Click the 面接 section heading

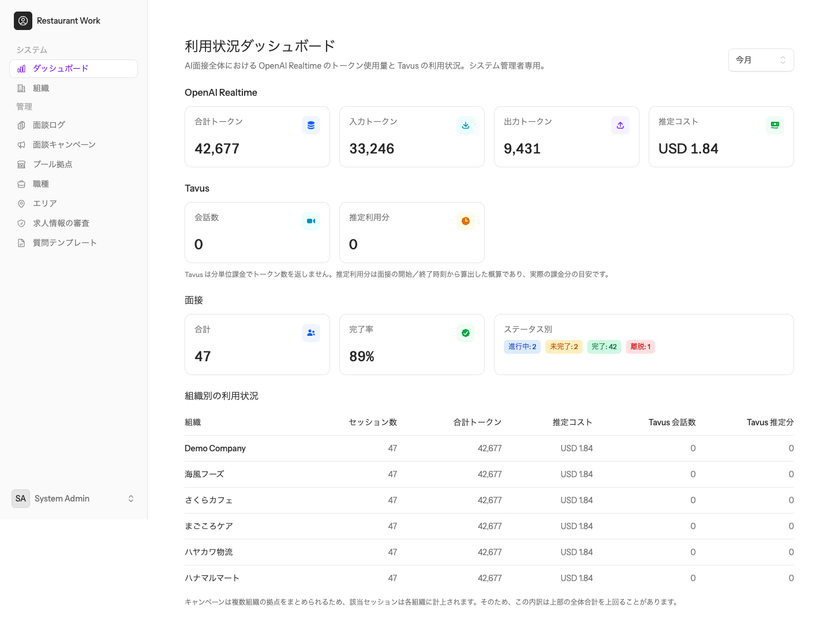click(194, 300)
